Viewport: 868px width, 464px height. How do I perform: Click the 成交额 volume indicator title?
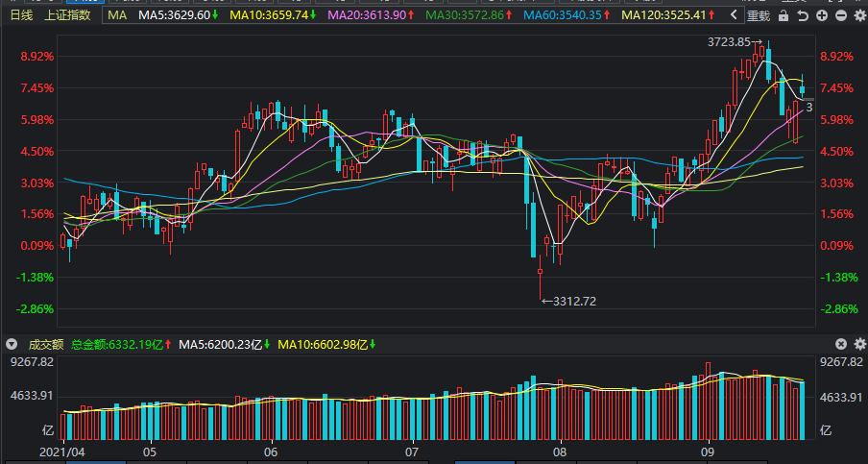tap(45, 344)
